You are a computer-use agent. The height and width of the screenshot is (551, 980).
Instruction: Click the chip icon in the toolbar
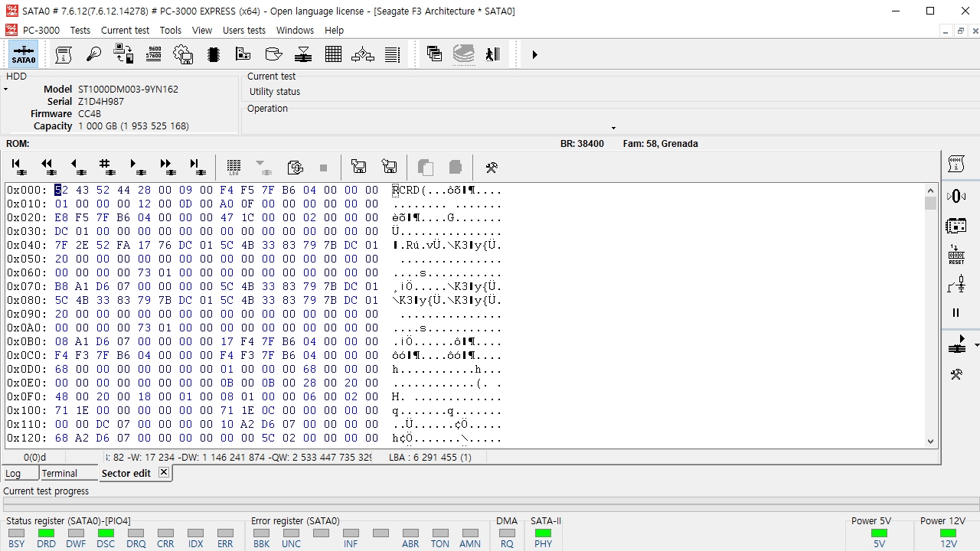(213, 54)
